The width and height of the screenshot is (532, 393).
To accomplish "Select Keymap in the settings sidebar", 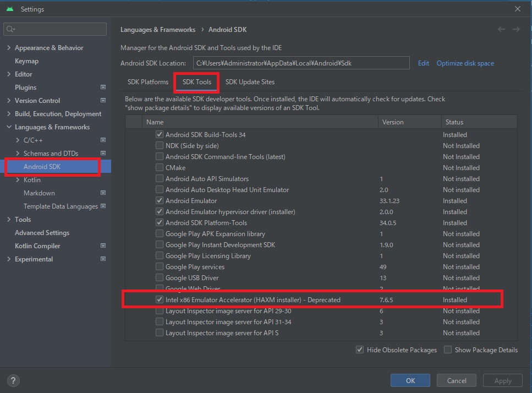I will 26,61.
